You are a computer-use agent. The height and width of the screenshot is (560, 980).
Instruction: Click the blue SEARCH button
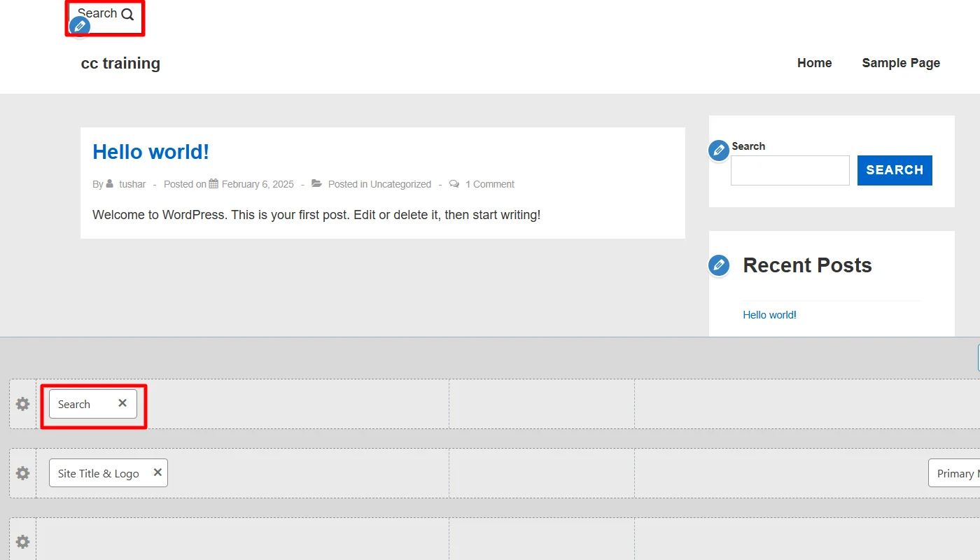pyautogui.click(x=895, y=170)
